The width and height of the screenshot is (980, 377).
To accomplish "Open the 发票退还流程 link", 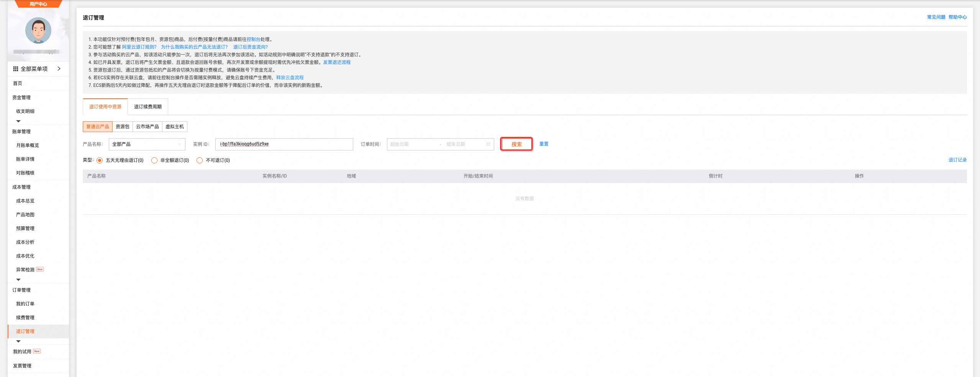I will (x=337, y=62).
